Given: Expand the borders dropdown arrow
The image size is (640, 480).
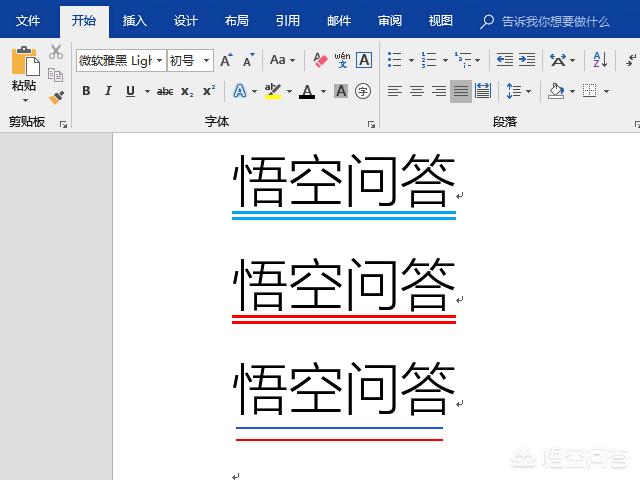Looking at the screenshot, I should (606, 91).
